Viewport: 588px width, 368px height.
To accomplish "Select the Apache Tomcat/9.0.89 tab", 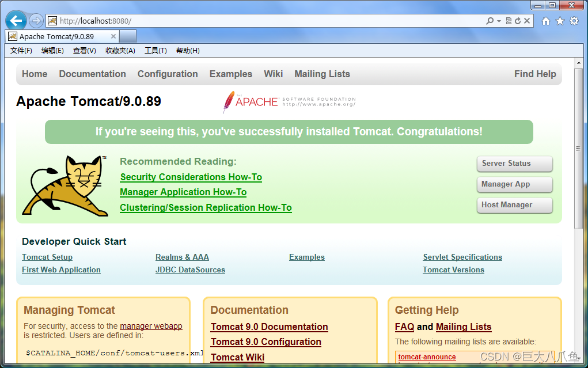I will coord(63,36).
